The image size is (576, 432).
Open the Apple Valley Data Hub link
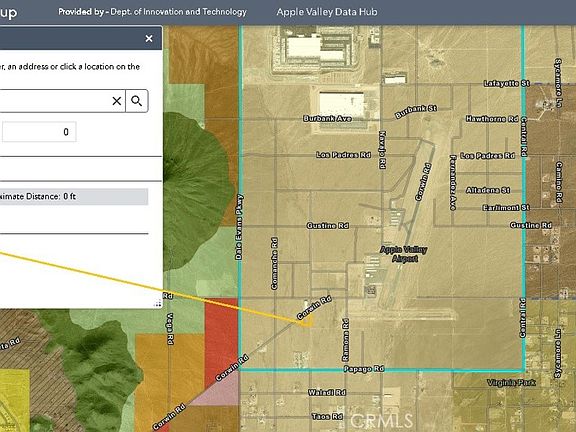tap(327, 12)
